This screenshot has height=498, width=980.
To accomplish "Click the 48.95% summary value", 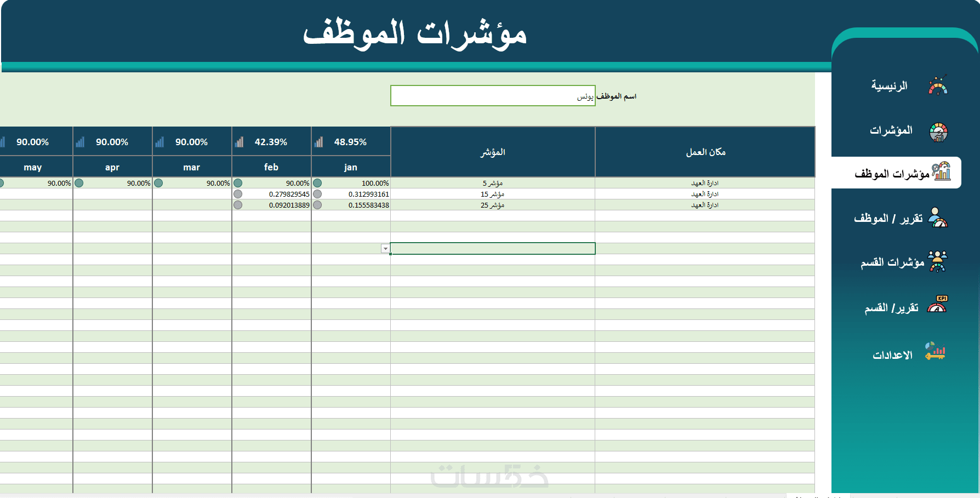I will (350, 142).
